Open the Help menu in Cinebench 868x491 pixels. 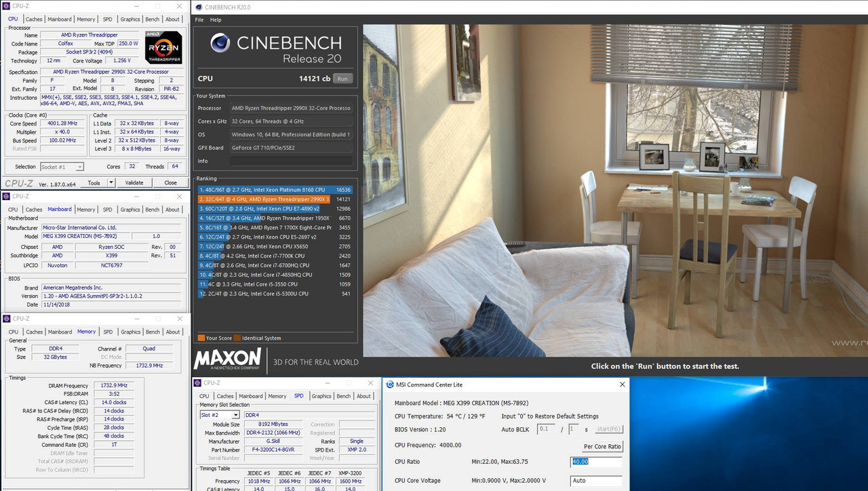pyautogui.click(x=216, y=20)
